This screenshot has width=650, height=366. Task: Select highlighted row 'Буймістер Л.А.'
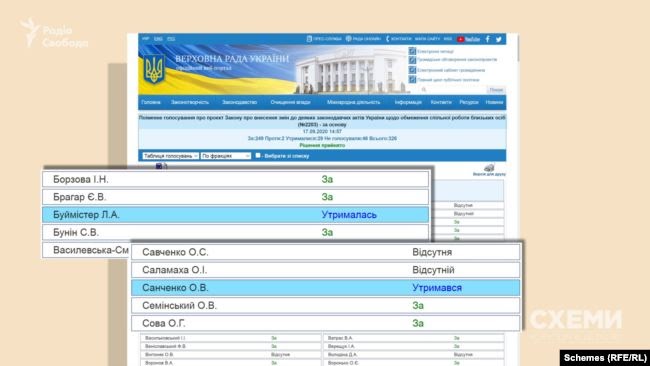(x=235, y=215)
